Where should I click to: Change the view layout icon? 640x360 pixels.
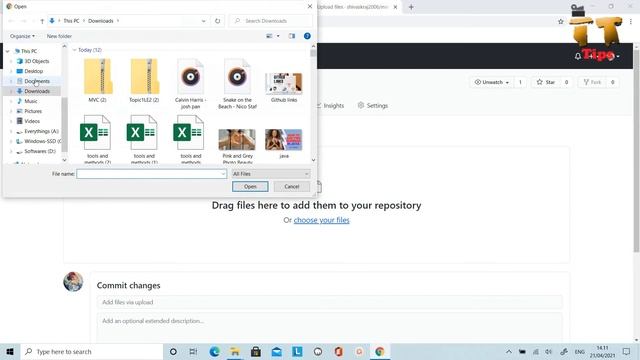coord(269,36)
